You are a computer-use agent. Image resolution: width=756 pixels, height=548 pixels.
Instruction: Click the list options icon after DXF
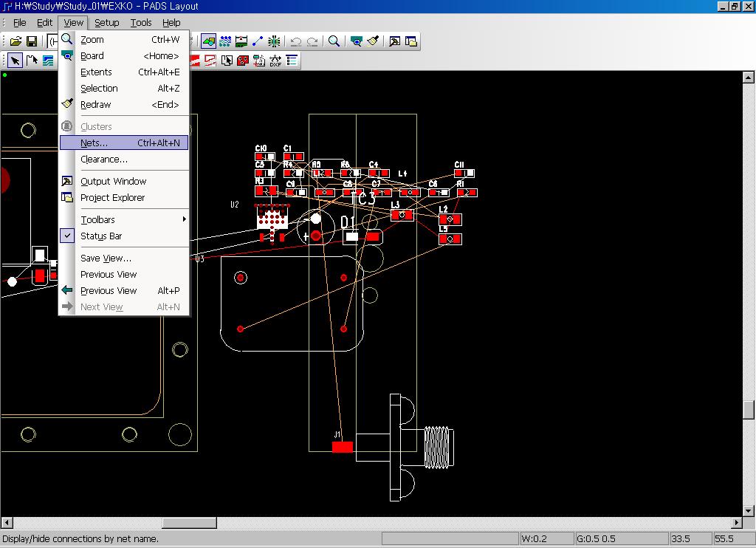(292, 61)
